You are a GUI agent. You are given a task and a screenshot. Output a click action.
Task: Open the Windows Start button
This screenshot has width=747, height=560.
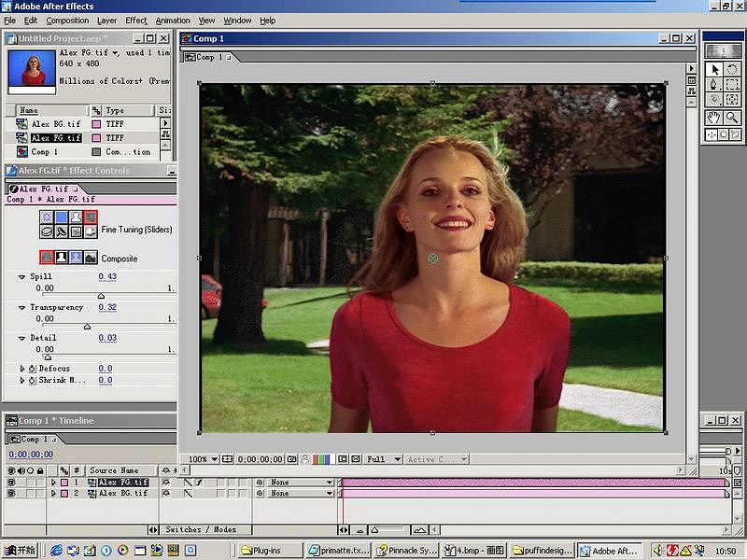click(20, 551)
